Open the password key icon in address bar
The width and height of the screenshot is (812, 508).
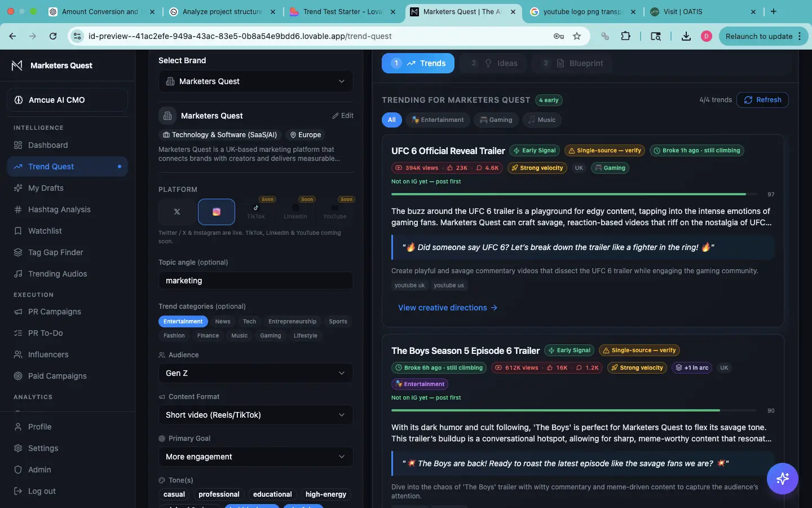(559, 36)
